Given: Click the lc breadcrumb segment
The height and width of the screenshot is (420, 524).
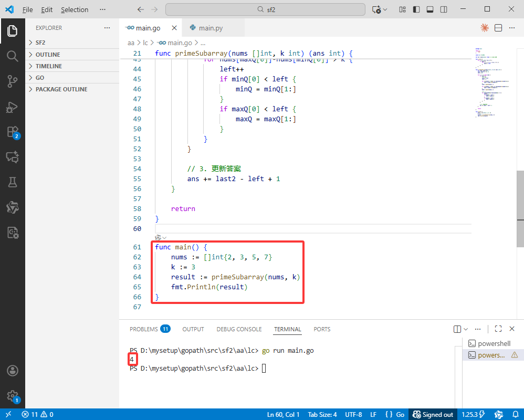Looking at the screenshot, I should [145, 43].
